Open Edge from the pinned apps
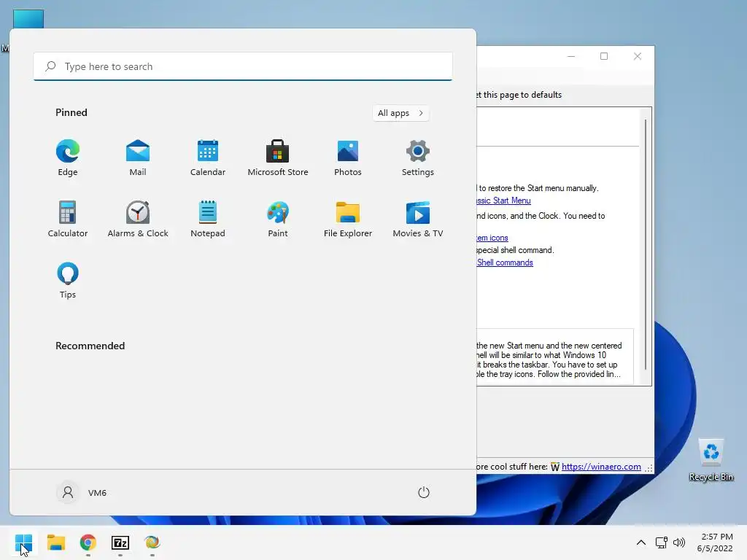Image resolution: width=747 pixels, height=560 pixels. tap(68, 157)
